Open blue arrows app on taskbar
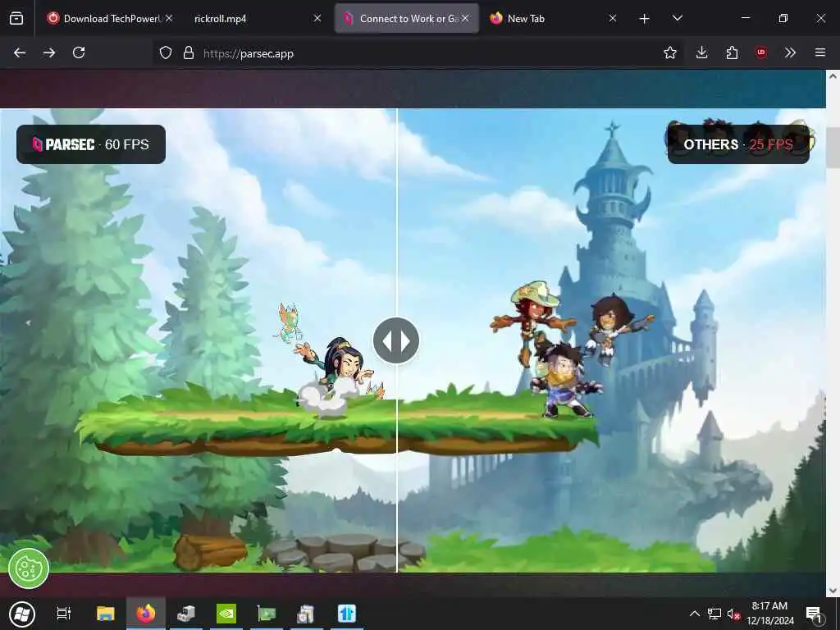This screenshot has width=840, height=630. [347, 614]
